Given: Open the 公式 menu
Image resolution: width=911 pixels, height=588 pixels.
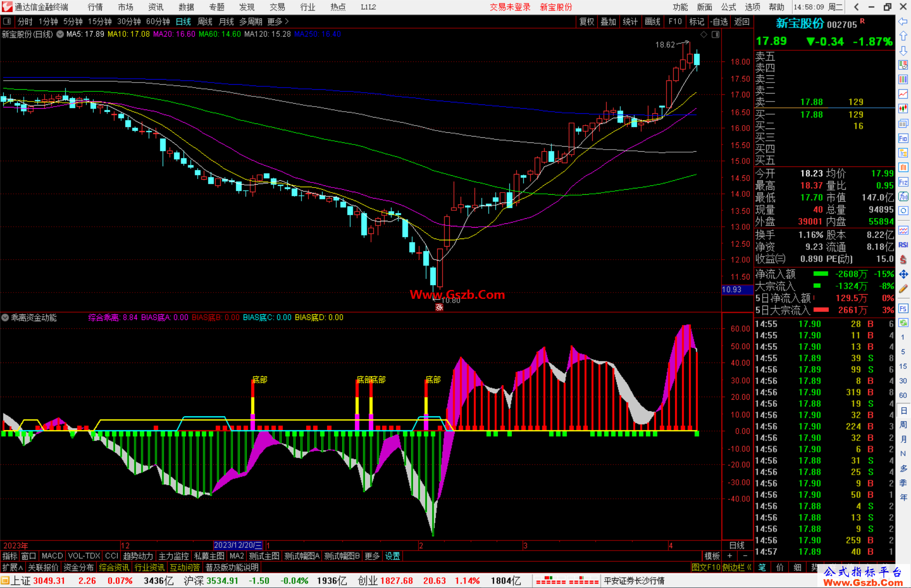Looking at the screenshot, I should point(728,7).
